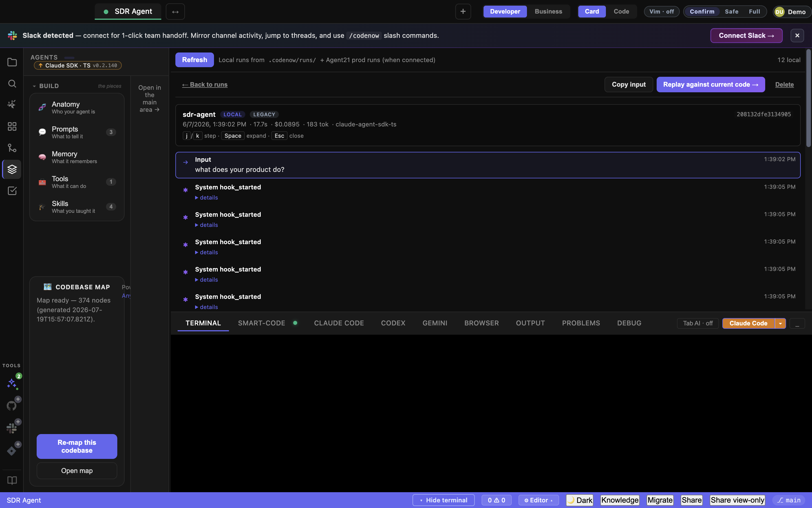Click the Claude SDK TS version badge

[78, 65]
